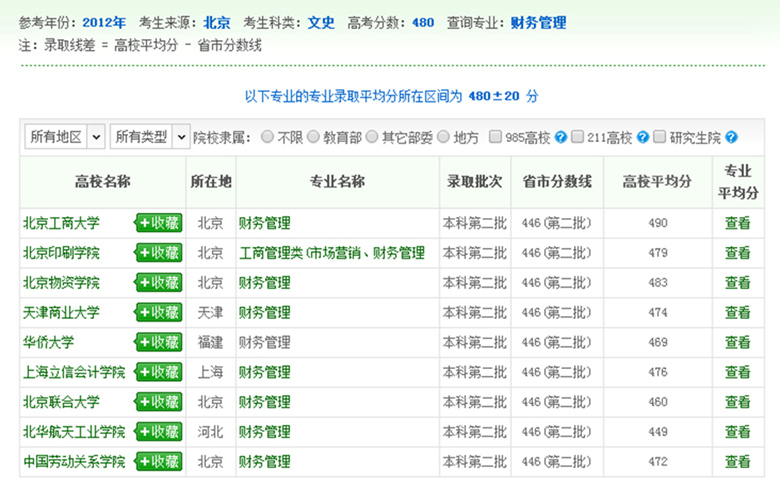
Task: Open 北京印刷学院 school link
Action: 61,253
